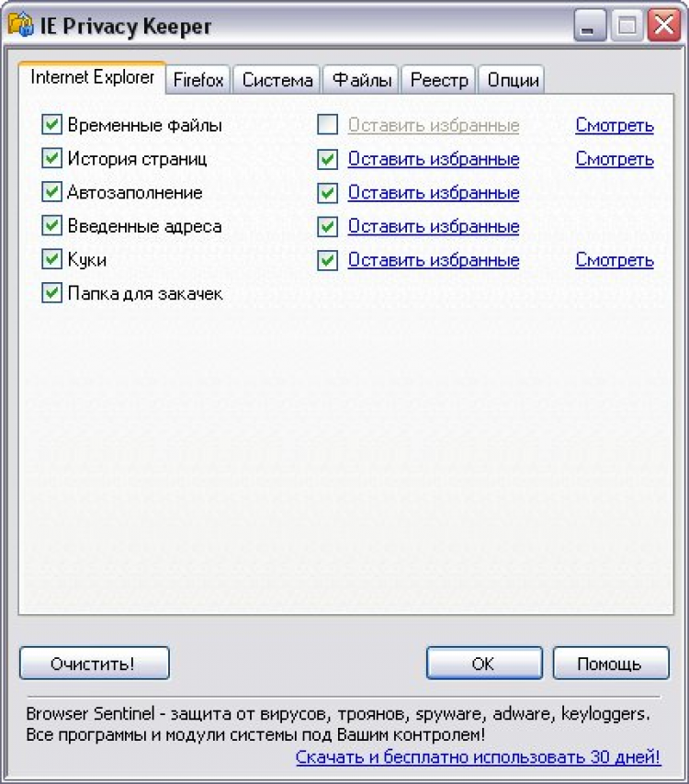The width and height of the screenshot is (689, 784).
Task: Disable the Автозаполнение checkbox
Action: pos(52,192)
